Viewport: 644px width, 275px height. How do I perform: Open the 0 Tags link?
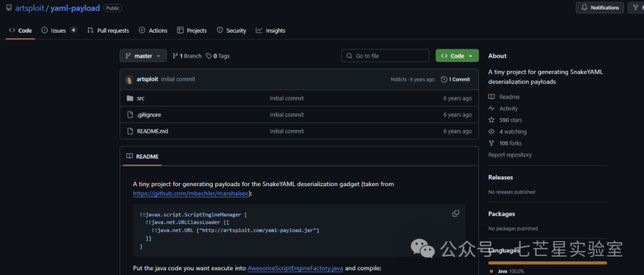[x=218, y=56]
